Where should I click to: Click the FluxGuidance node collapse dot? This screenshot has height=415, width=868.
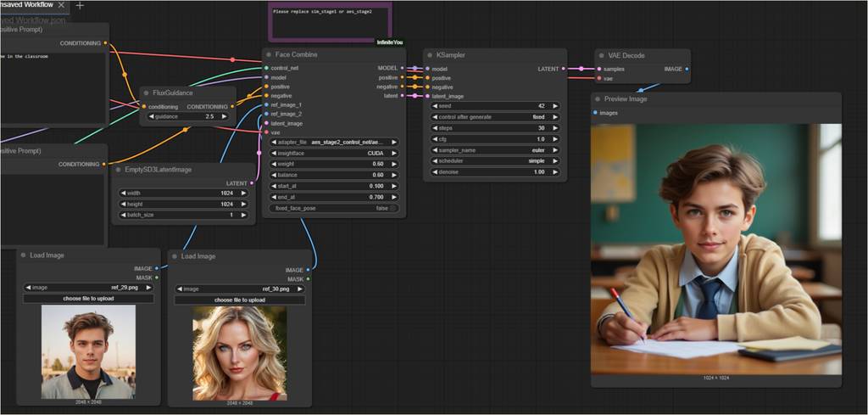tap(147, 93)
